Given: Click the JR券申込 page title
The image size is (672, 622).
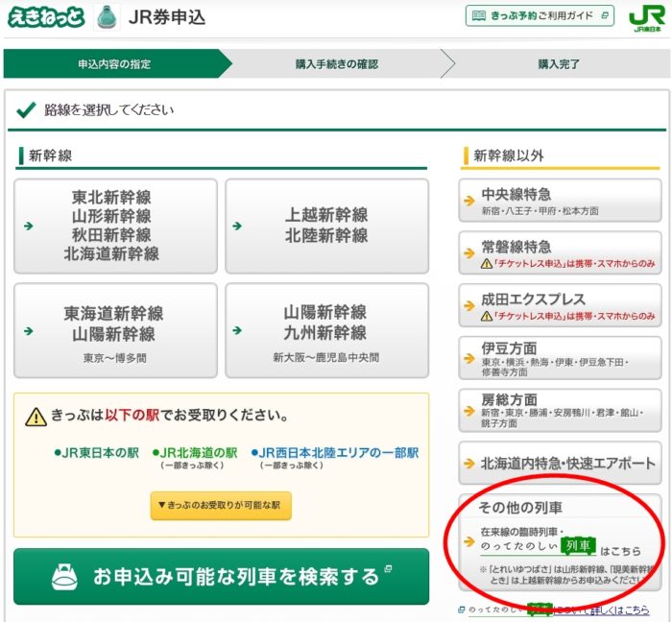Looking at the screenshot, I should coord(167,17).
